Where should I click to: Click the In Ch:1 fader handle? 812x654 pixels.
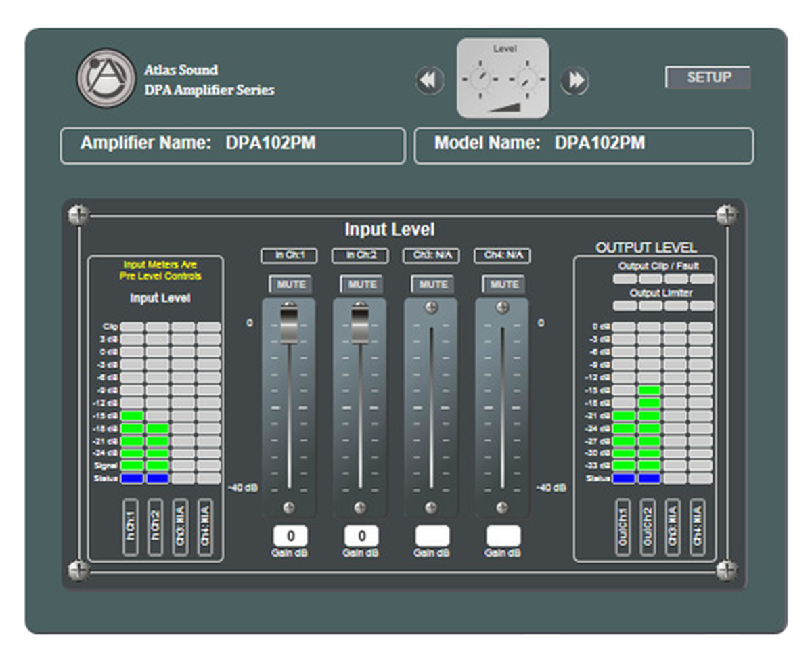click(289, 326)
